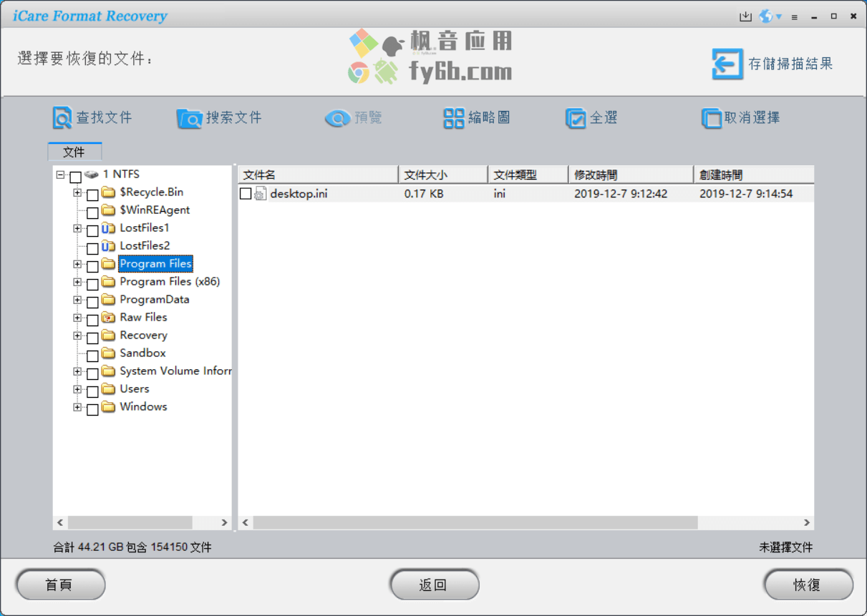Screen dimensions: 867x616
Task: Tick the checkbox for LostFiles1
Action: pyautogui.click(x=92, y=230)
